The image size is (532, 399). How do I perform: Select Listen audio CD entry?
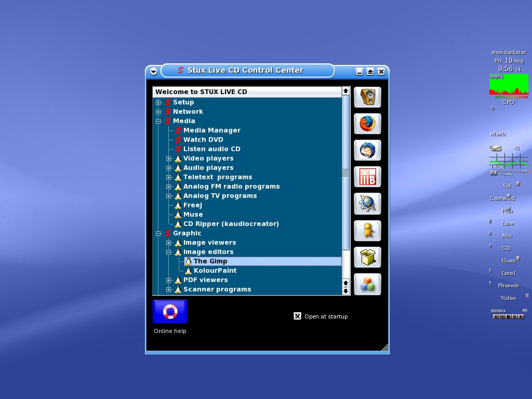click(x=212, y=149)
